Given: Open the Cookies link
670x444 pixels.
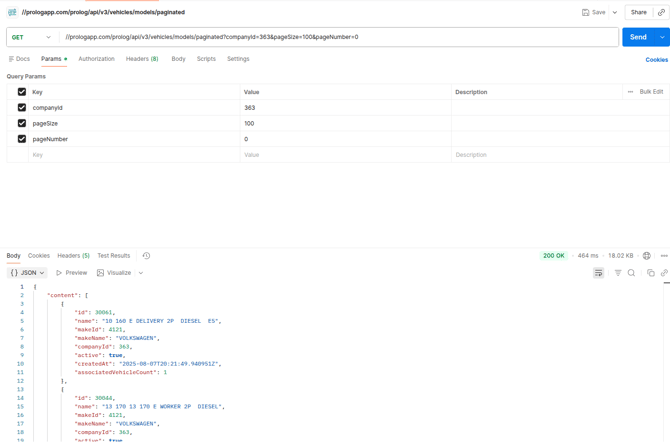Looking at the screenshot, I should 656,60.
